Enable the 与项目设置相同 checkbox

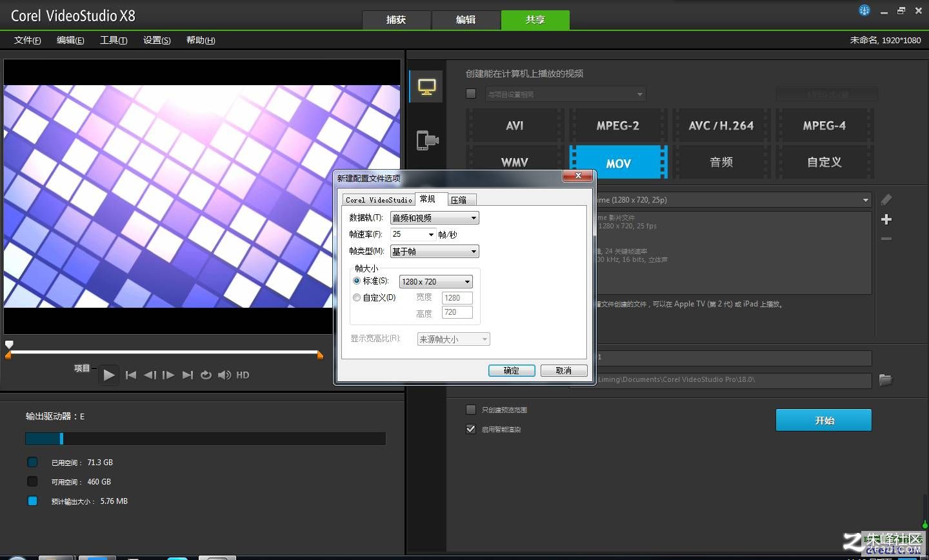point(471,94)
